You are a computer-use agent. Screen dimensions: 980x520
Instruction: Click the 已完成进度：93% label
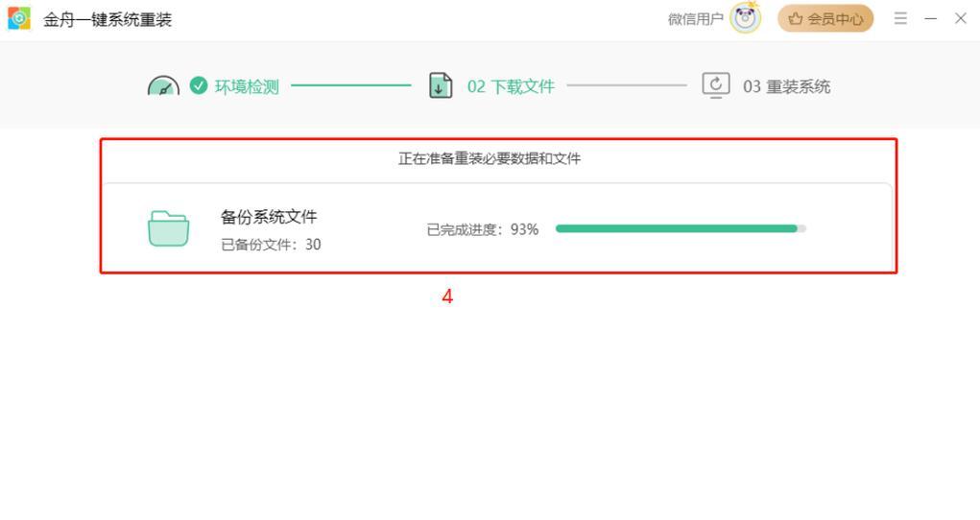click(483, 229)
